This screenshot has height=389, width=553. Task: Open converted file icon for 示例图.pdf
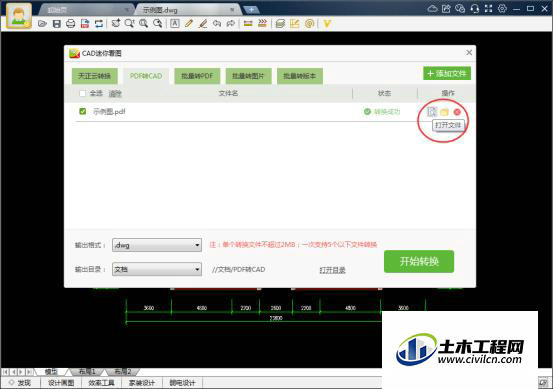pyautogui.click(x=432, y=112)
